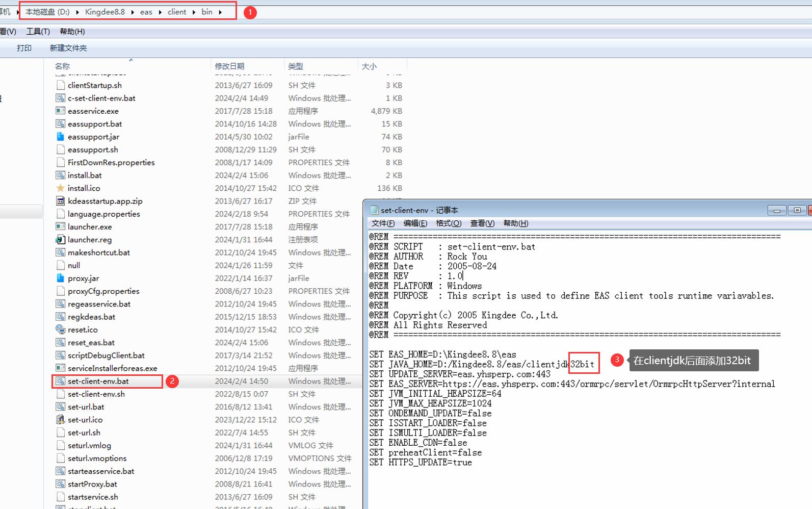The image size is (812, 509).
Task: Select the kdeasstartup.app.zip archive icon
Action: click(x=61, y=201)
